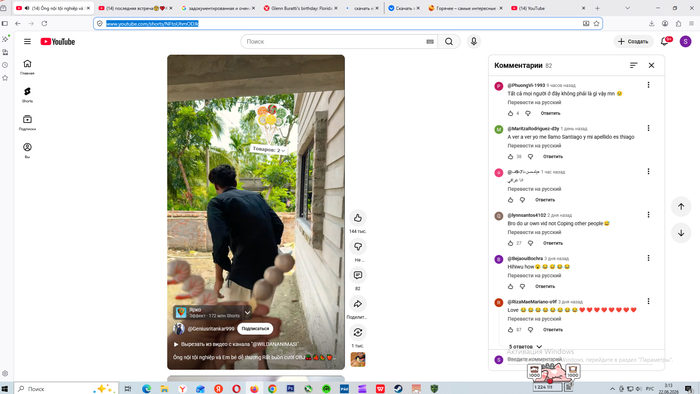Dislike the @PhuongVi-1993 comment
Viewport: 700px width, 394px height.
(528, 113)
